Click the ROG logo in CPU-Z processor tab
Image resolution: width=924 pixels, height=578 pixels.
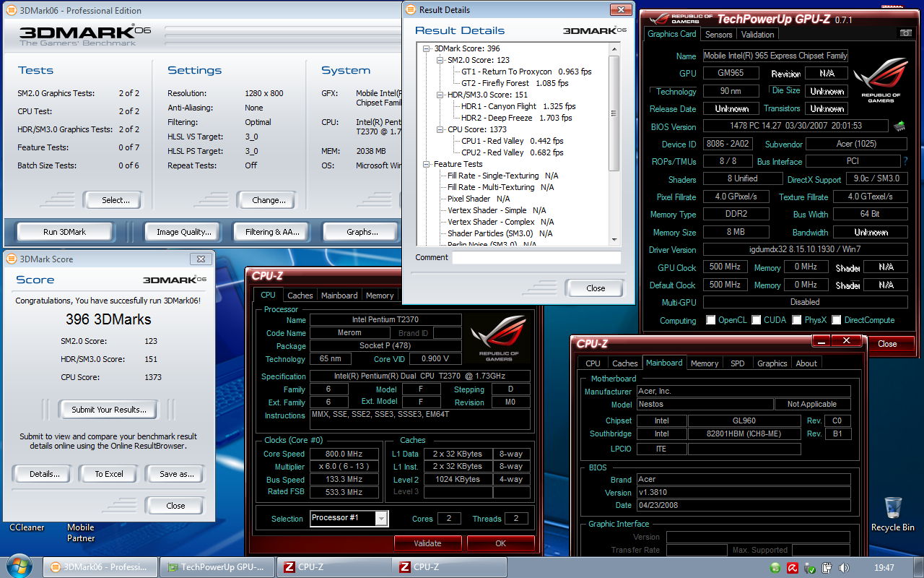pyautogui.click(x=498, y=338)
